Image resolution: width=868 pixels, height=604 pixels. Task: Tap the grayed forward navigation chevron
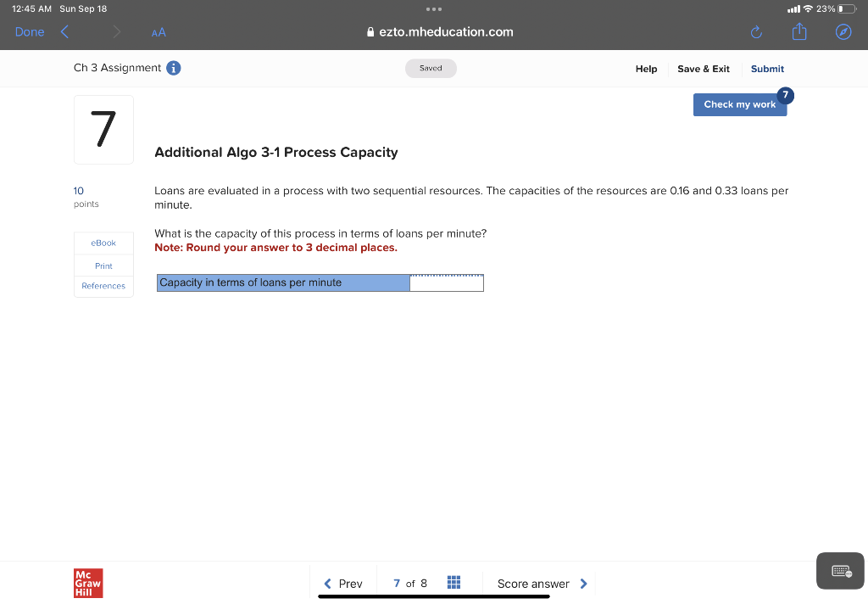(x=119, y=31)
